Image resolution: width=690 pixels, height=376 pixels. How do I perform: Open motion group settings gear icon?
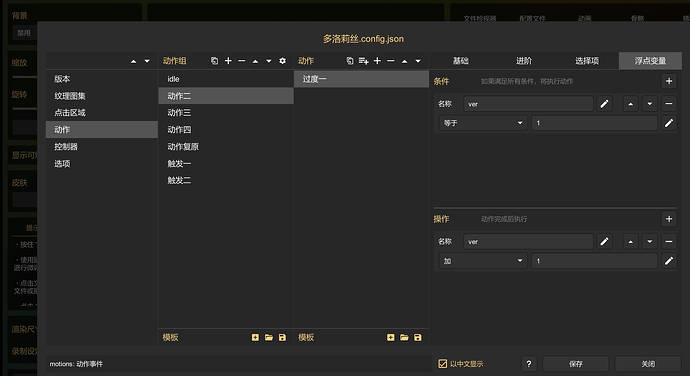click(x=283, y=61)
